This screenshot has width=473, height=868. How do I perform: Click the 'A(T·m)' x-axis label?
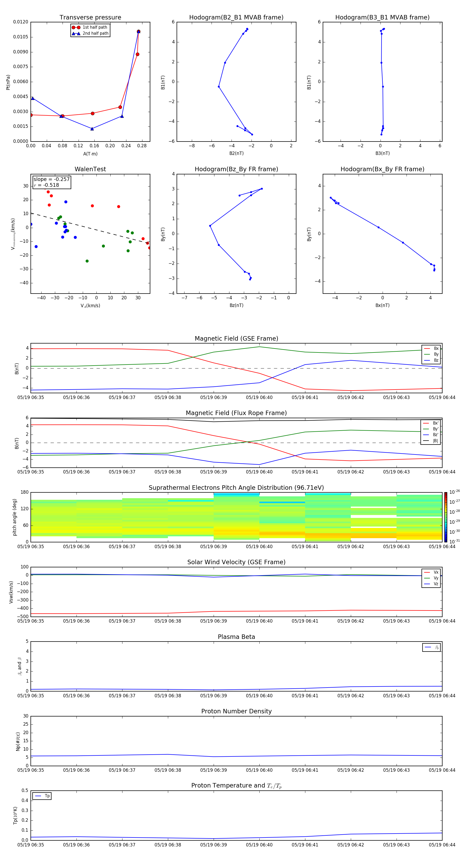pyautogui.click(x=90, y=154)
